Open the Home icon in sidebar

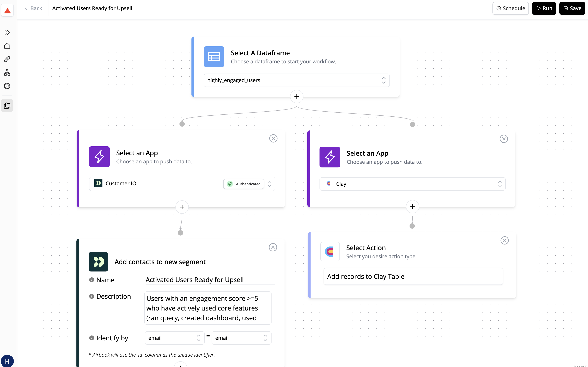[7, 46]
